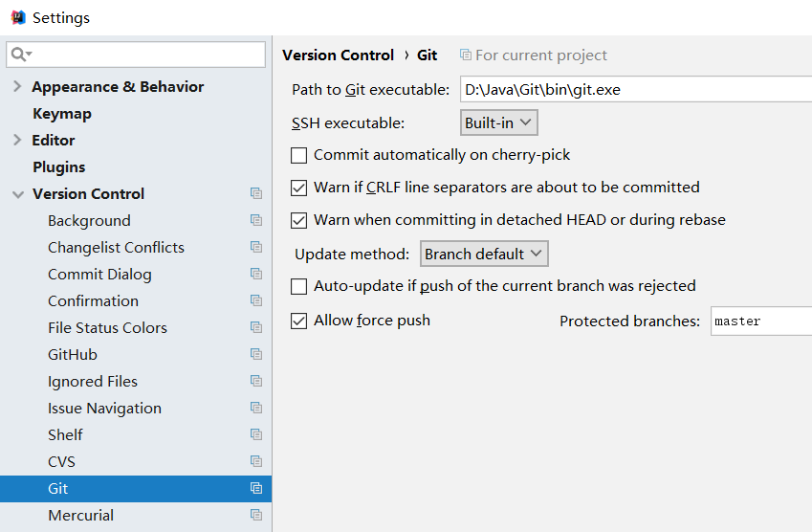
Task: Open the SSH executable Built-in dropdown
Action: click(498, 122)
